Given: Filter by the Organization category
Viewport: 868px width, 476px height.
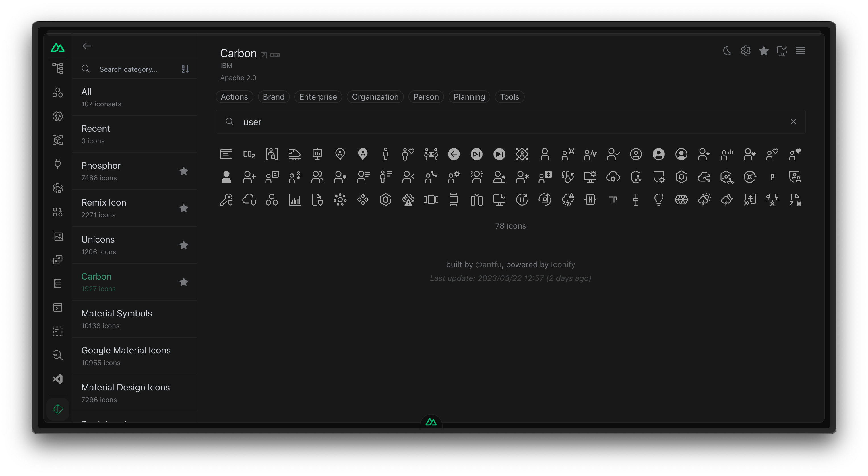Looking at the screenshot, I should [375, 97].
